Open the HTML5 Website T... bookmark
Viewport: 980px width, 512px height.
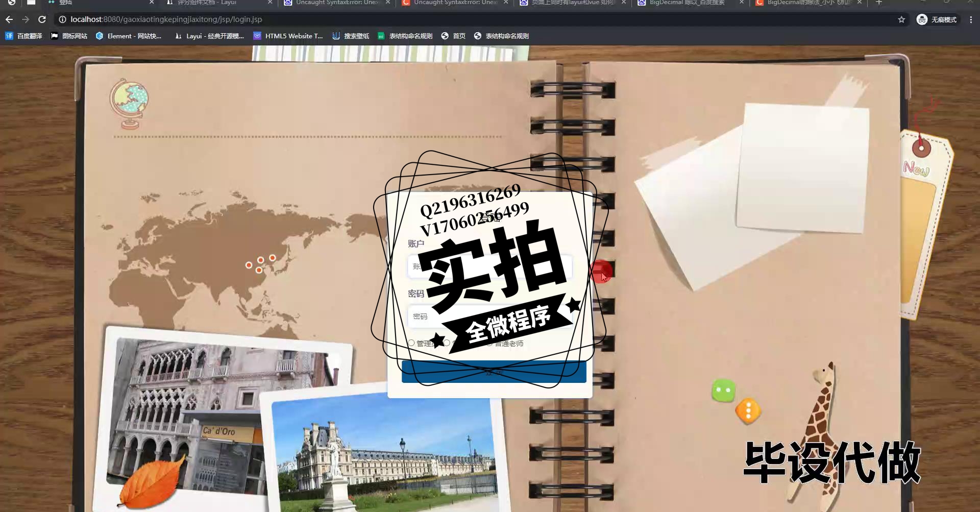click(288, 36)
